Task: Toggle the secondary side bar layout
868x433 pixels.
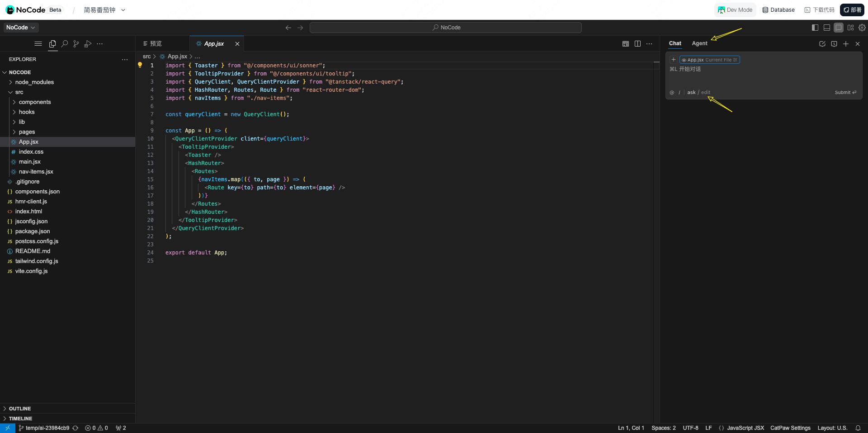Action: (x=839, y=28)
